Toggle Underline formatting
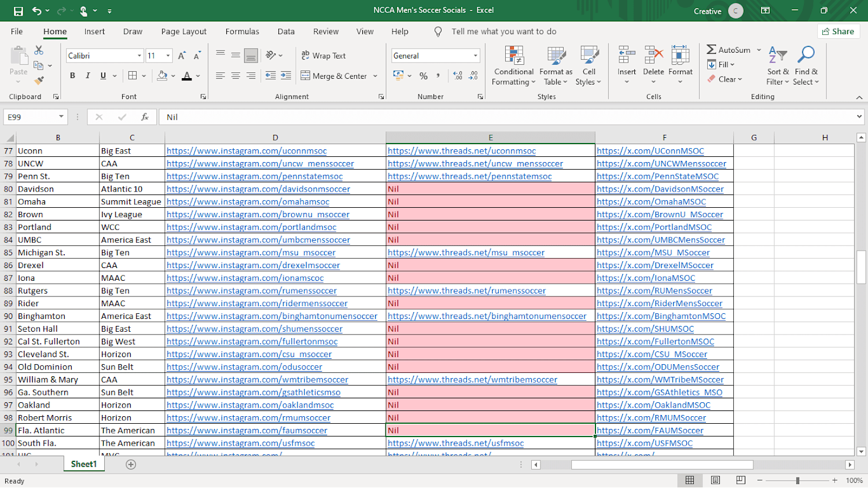Image resolution: width=868 pixels, height=488 pixels. [x=103, y=75]
